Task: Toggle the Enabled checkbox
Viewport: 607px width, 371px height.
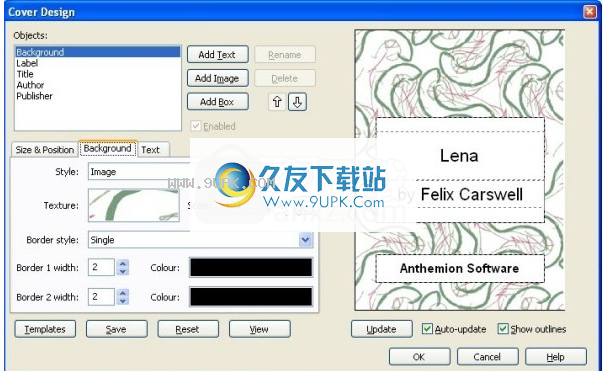Action: 196,126
